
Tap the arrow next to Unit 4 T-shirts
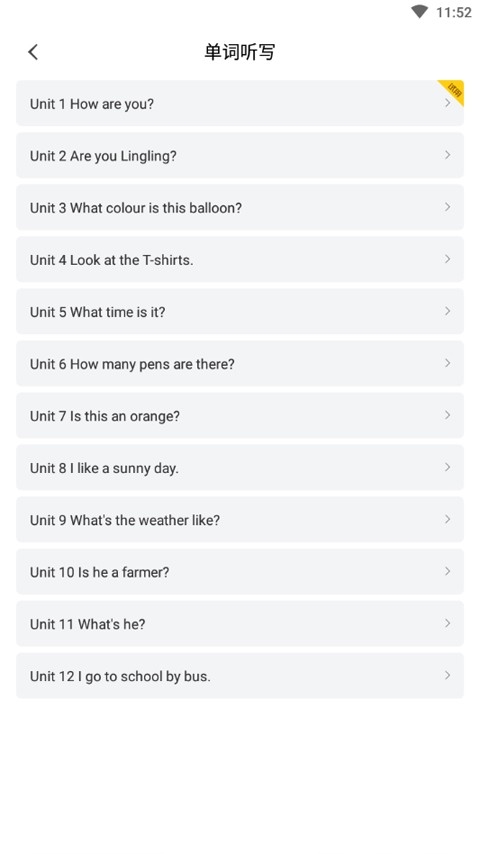click(x=447, y=259)
